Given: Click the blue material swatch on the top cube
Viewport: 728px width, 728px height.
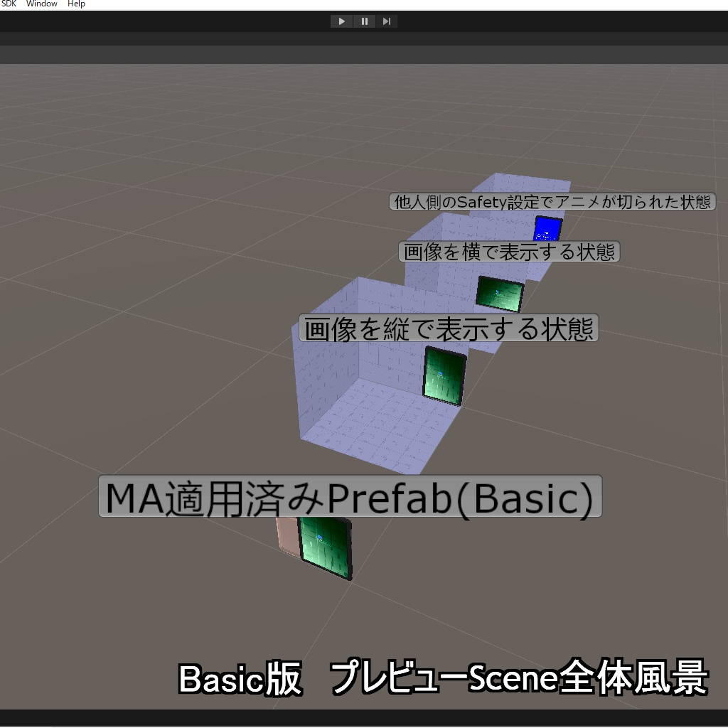Looking at the screenshot, I should (546, 229).
